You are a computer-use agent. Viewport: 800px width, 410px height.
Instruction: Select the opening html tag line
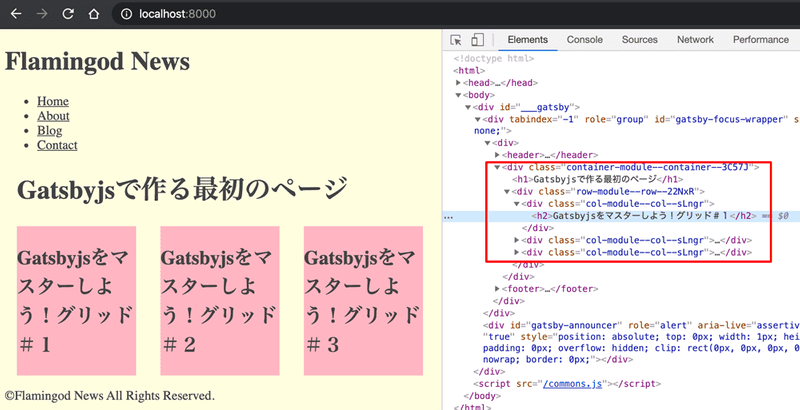469,70
